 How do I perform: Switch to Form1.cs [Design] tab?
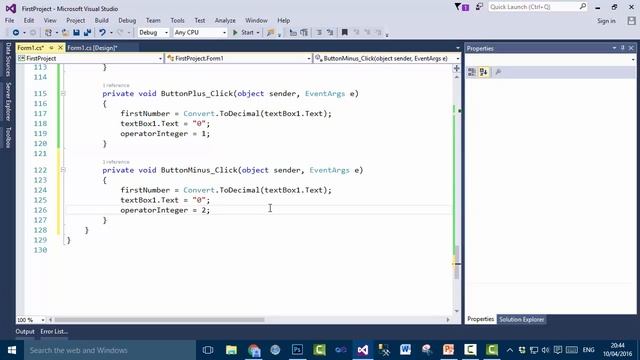tap(92, 48)
